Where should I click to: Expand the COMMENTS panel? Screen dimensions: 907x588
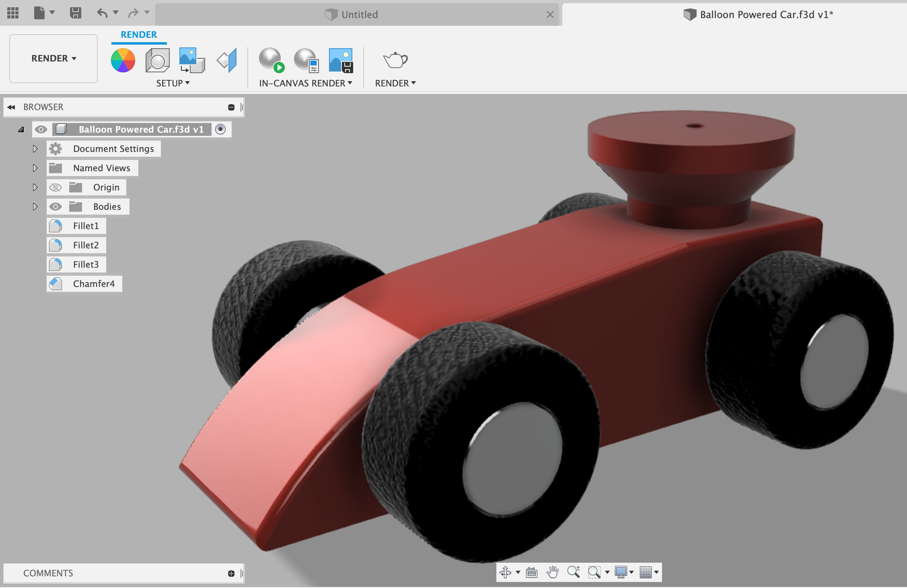(x=231, y=574)
